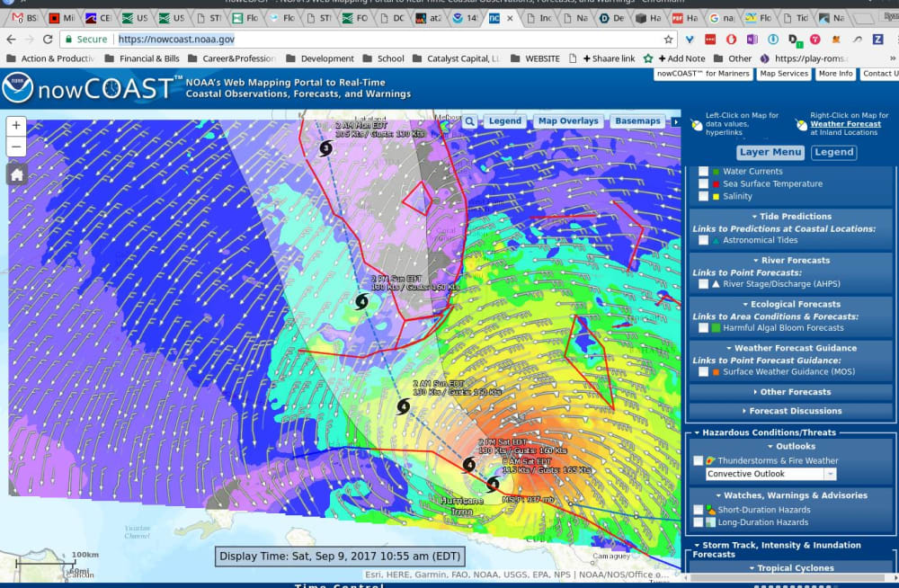
Task: Click the red Sea Surface Temperature swatch
Action: coord(716,184)
